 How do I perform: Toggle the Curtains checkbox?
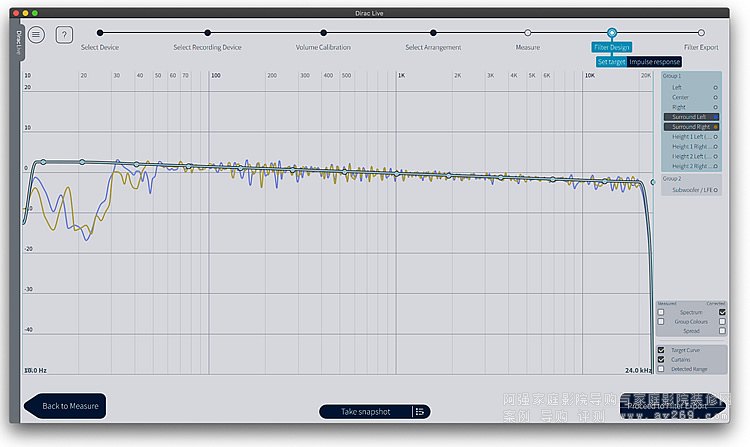pyautogui.click(x=661, y=359)
